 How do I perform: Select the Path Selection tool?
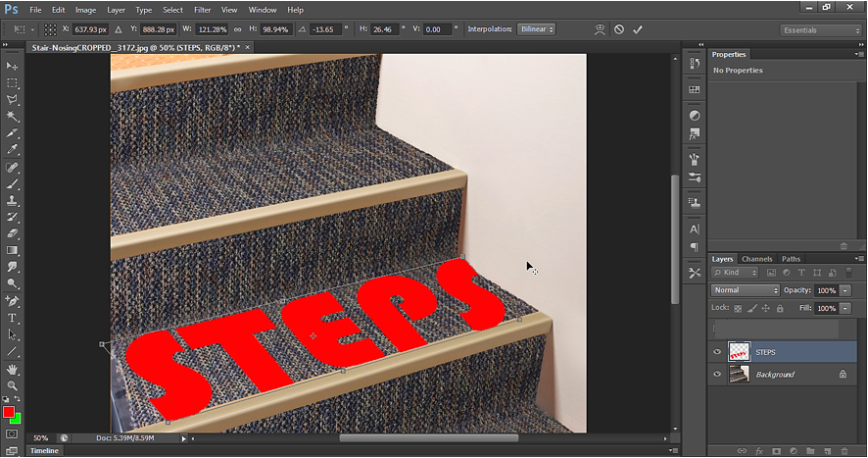point(12,334)
